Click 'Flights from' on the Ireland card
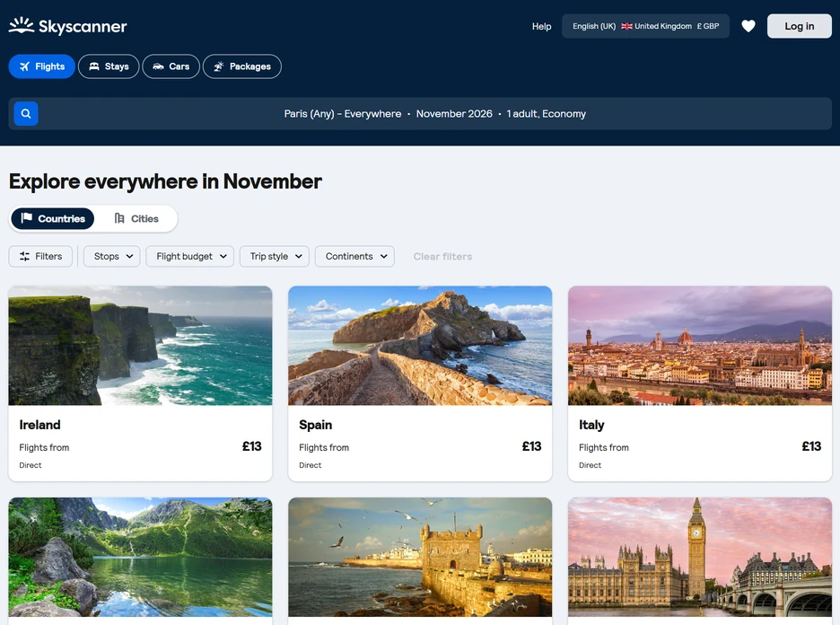Viewport: 840px width, 625px height. tap(44, 447)
